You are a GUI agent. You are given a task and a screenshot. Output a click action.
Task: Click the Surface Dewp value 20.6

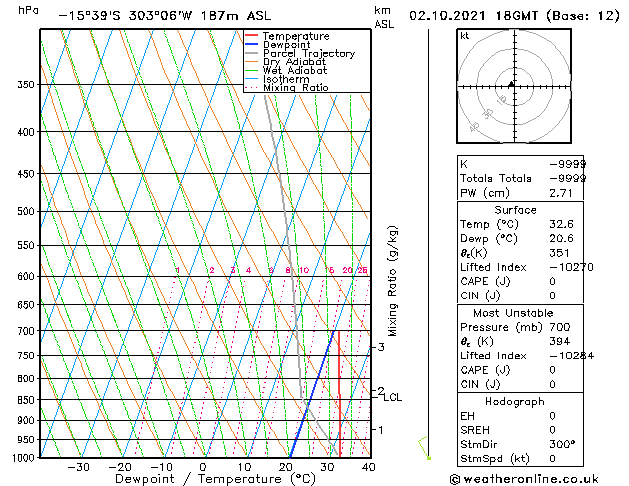(561, 238)
